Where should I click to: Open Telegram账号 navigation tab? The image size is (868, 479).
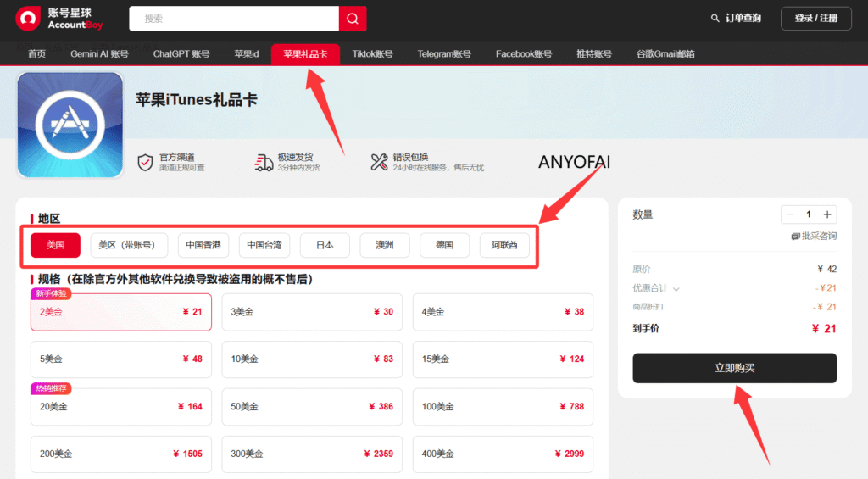444,54
